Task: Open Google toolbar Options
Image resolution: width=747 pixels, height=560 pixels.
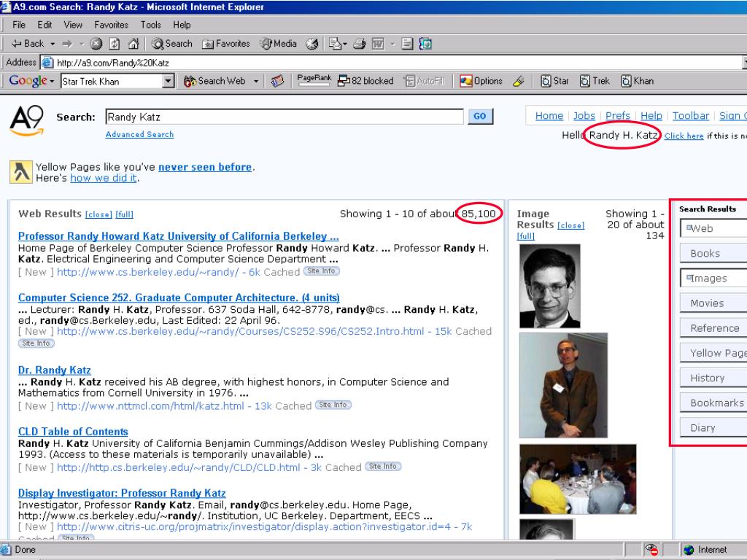Action: tap(481, 81)
